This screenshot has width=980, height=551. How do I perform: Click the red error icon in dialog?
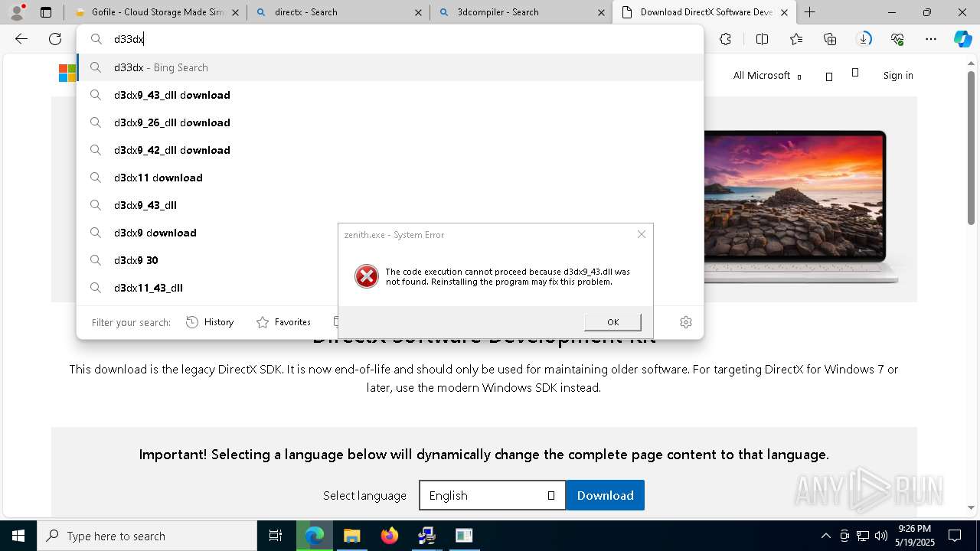(x=367, y=276)
